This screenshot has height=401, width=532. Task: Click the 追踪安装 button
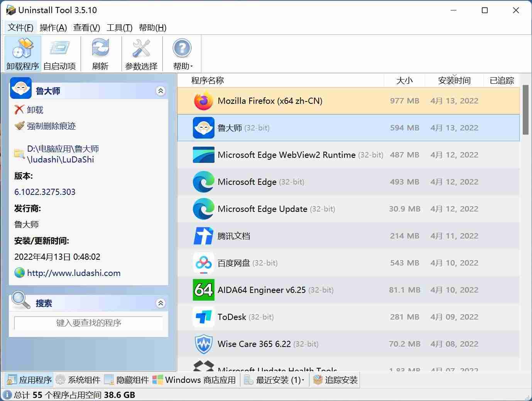tap(335, 380)
